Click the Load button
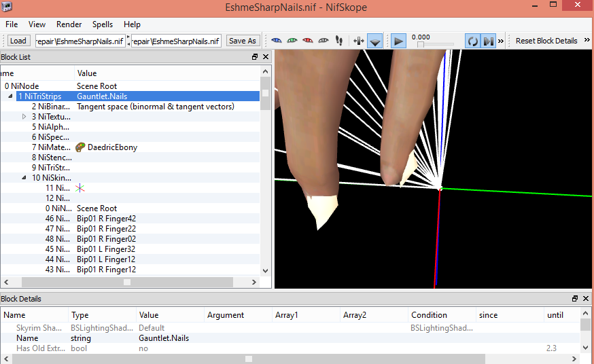Screen dimensions: 594x364 [18, 41]
